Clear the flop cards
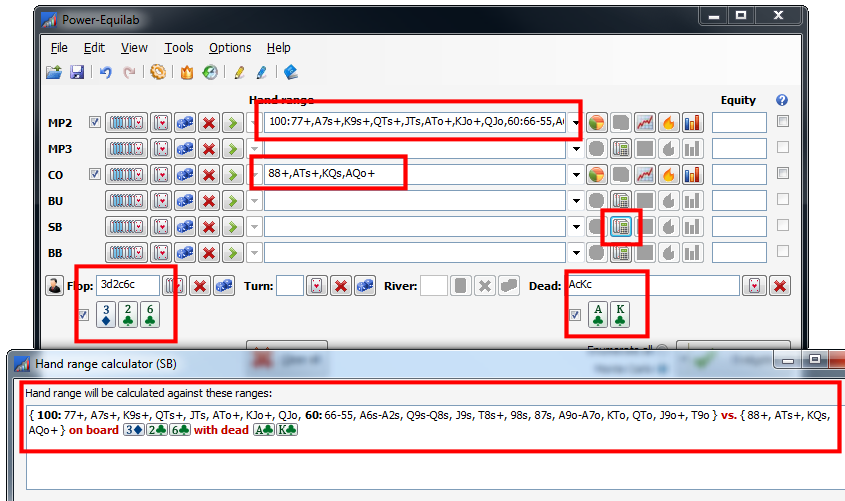Screen dimensions: 845x501 pos(200,286)
